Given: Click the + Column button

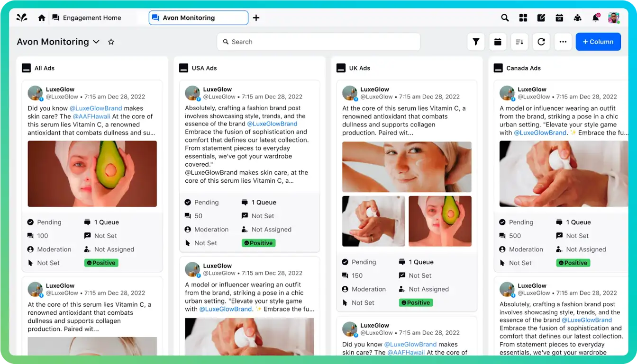Looking at the screenshot, I should click(598, 42).
